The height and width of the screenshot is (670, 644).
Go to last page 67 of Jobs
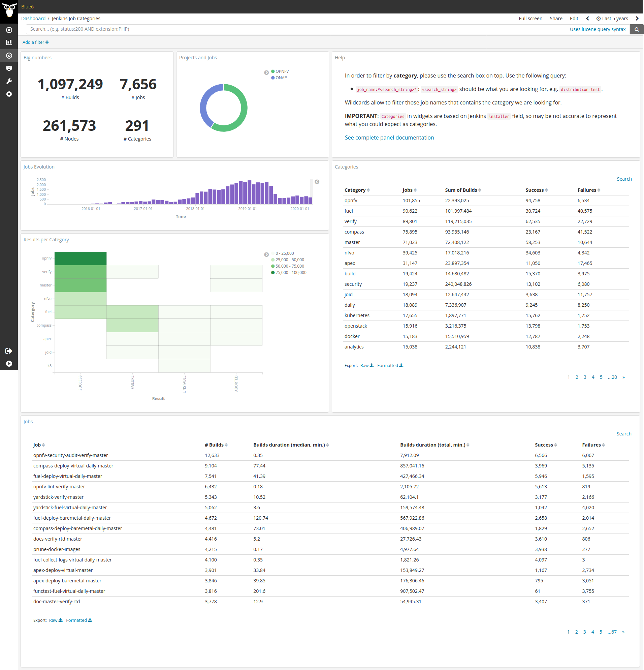[x=612, y=632]
